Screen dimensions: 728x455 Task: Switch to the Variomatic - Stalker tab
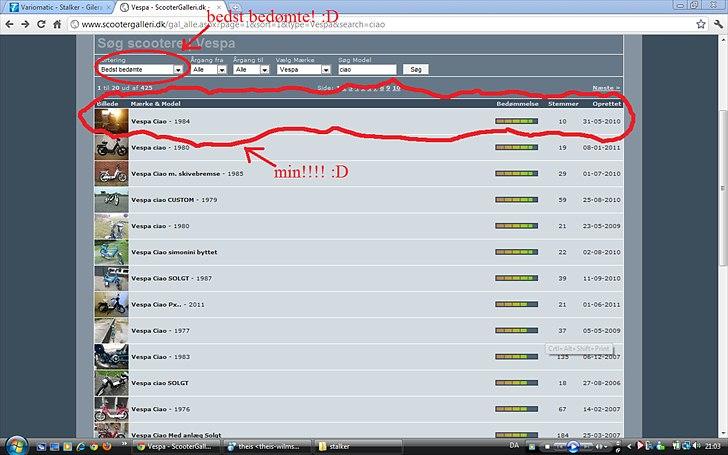(x=52, y=7)
